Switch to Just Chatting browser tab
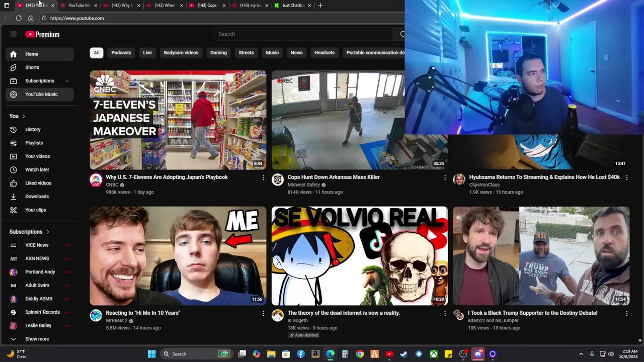 [x=293, y=6]
